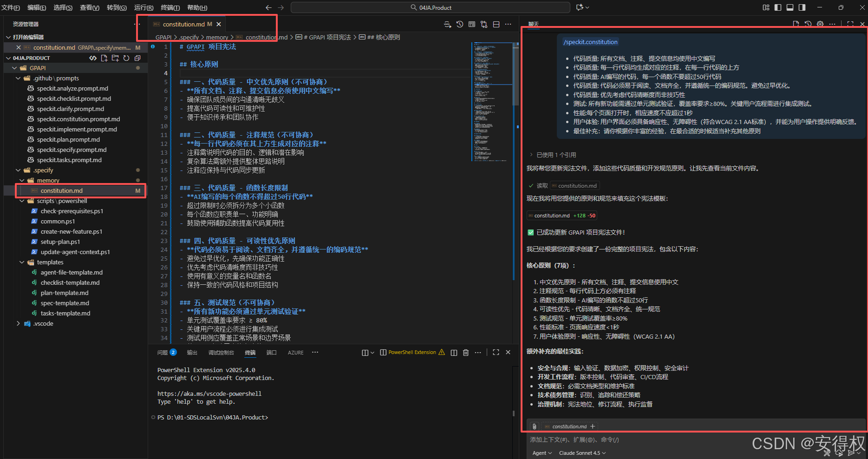Viewport: 868px width, 459px height.
Task: Click the 04JA.Product command center search box
Action: click(x=431, y=7)
